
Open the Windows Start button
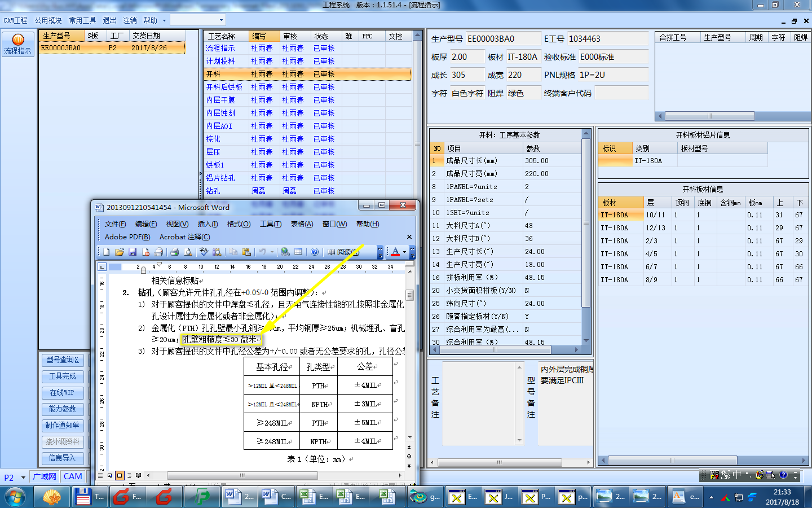[15, 497]
